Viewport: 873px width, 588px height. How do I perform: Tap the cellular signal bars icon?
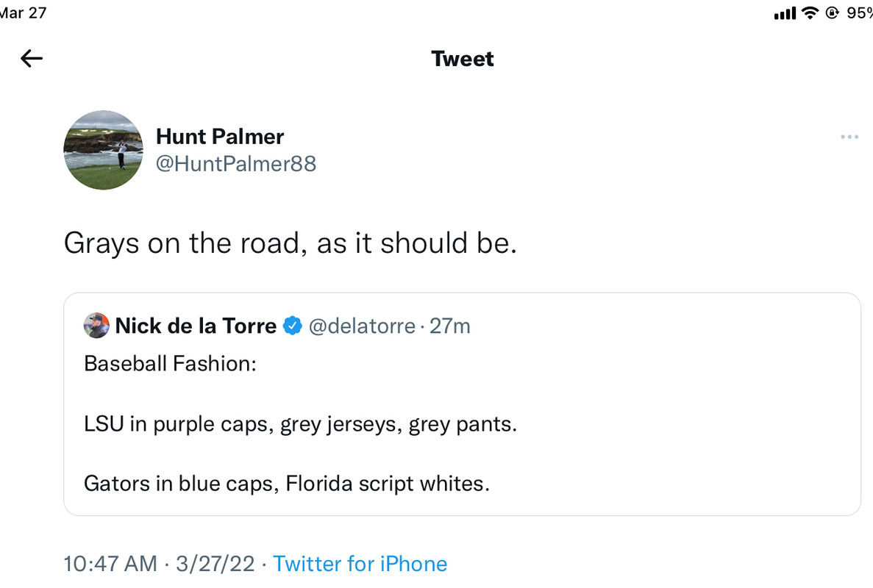tap(785, 13)
